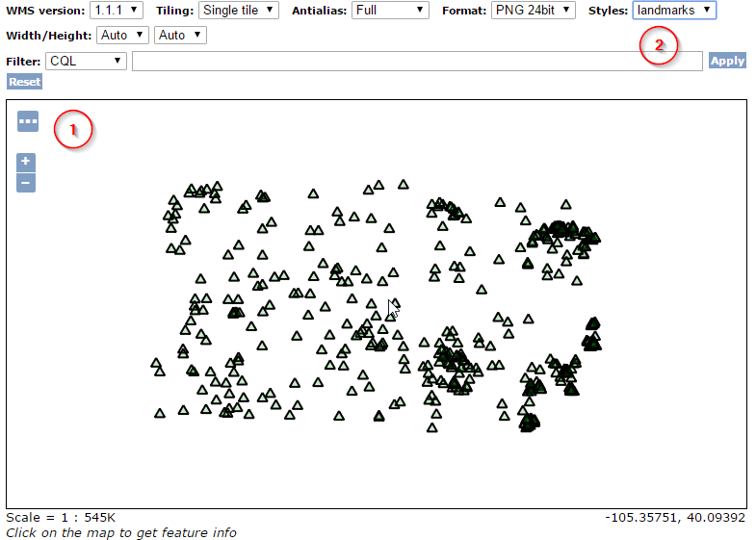The width and height of the screenshot is (756, 540).
Task: Open the Filter type dropdown showing CQL
Action: 86,62
